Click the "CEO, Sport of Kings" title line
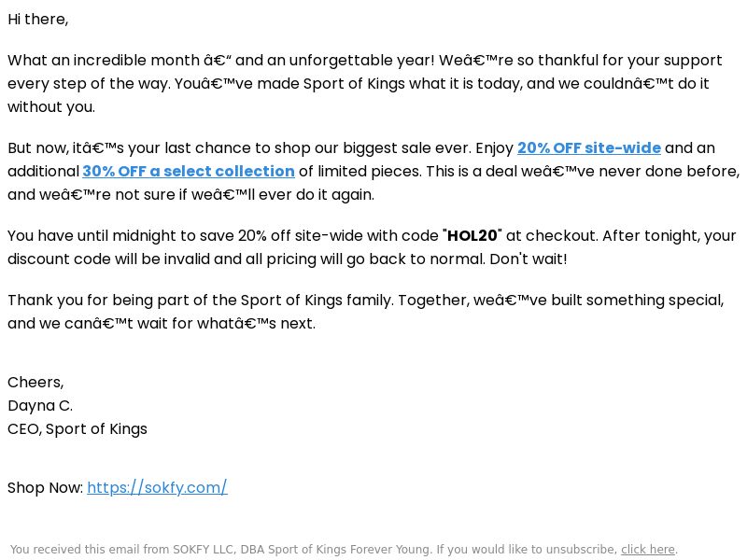Viewport: 747px width, 560px height. (78, 429)
